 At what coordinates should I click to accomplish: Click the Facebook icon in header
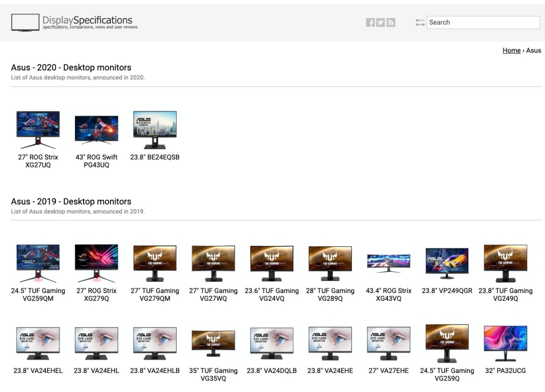[370, 23]
